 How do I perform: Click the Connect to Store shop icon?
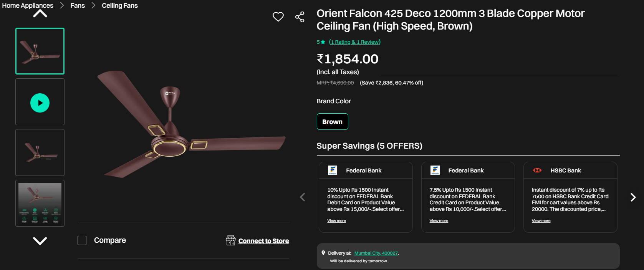(x=231, y=240)
